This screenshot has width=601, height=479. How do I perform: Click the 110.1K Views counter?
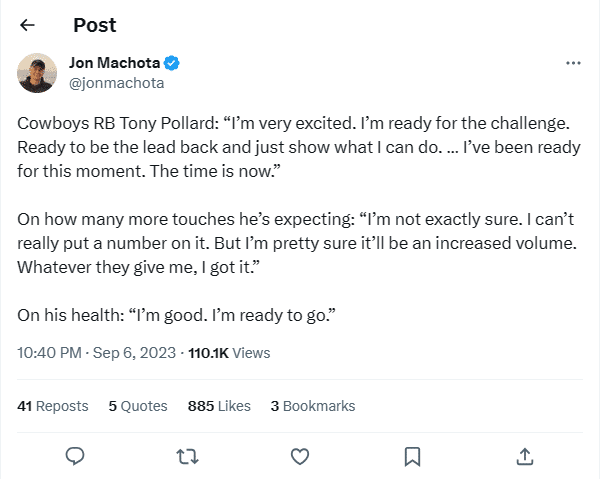click(229, 353)
